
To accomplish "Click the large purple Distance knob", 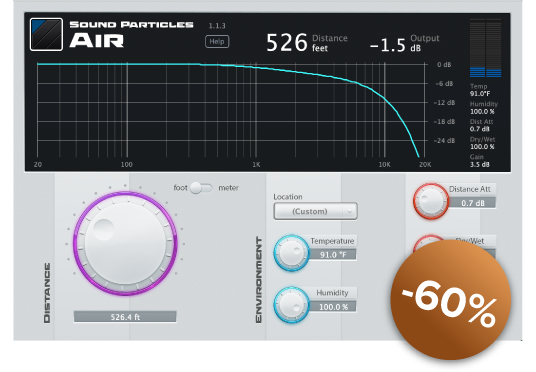I will 125,243.
